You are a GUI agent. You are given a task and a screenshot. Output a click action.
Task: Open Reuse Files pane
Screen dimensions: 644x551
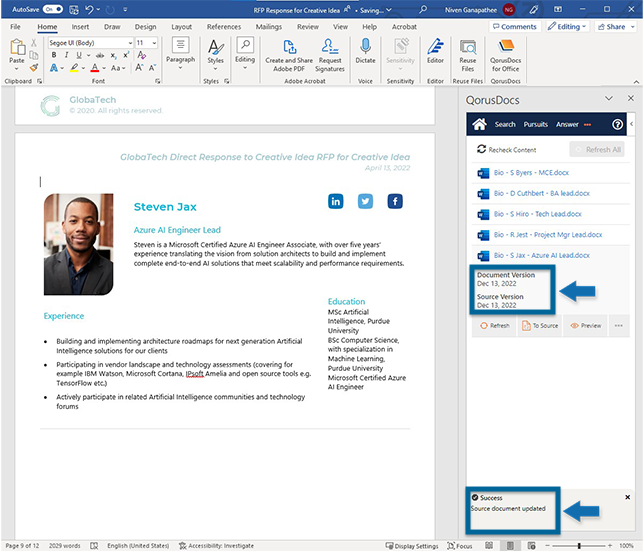[x=468, y=55]
